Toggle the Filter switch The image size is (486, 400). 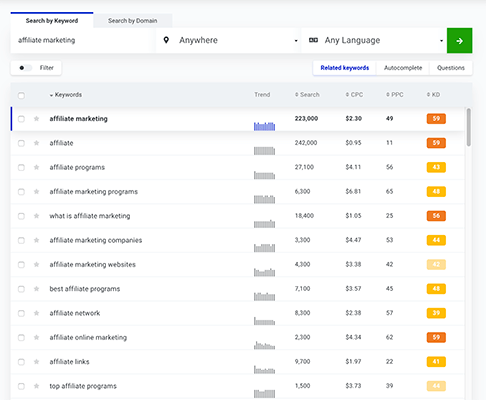[x=25, y=68]
